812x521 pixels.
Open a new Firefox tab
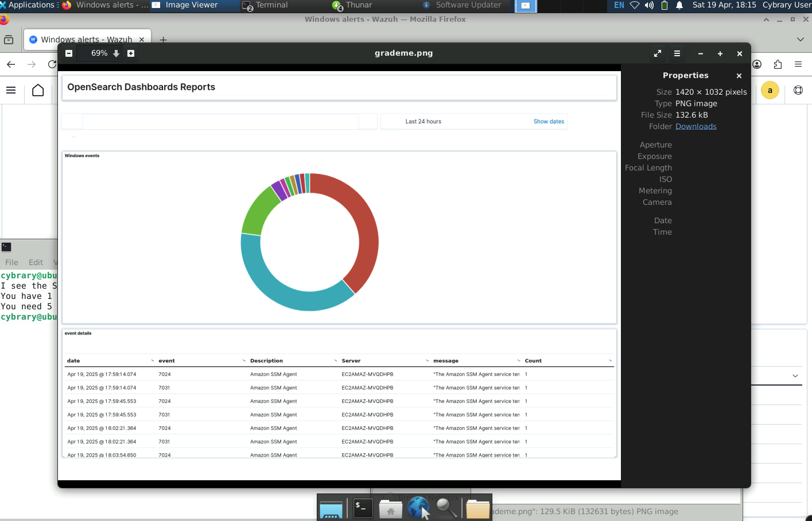pos(163,40)
